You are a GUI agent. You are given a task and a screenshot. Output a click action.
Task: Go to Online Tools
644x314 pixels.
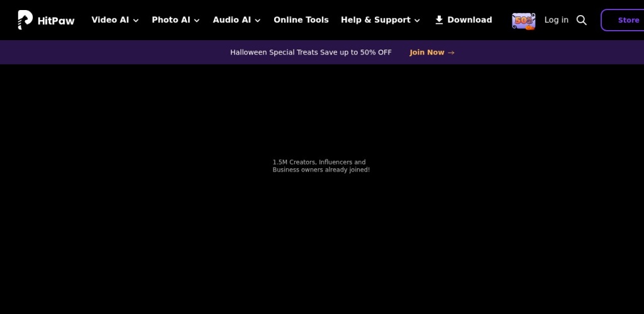point(301,20)
